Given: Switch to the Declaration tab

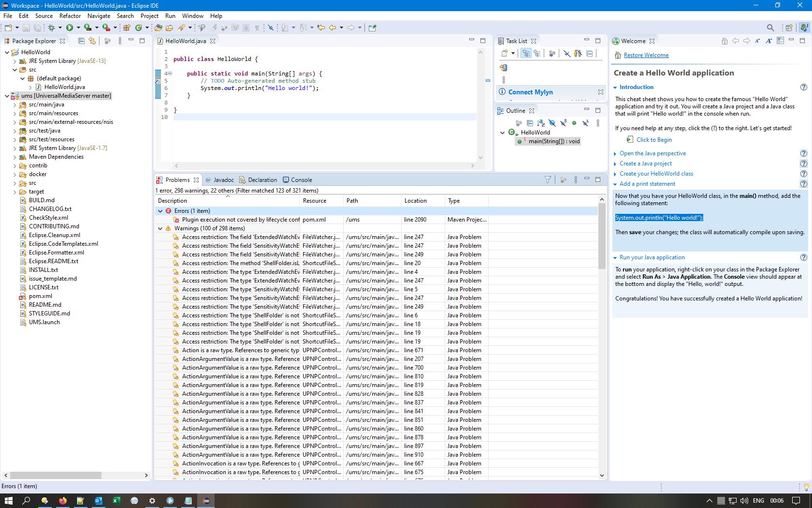Looking at the screenshot, I should point(258,179).
